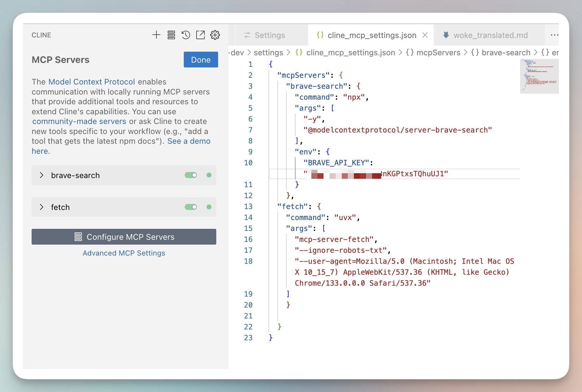Click fetch green status dot
Image resolution: width=582 pixels, height=392 pixels.
coord(209,207)
